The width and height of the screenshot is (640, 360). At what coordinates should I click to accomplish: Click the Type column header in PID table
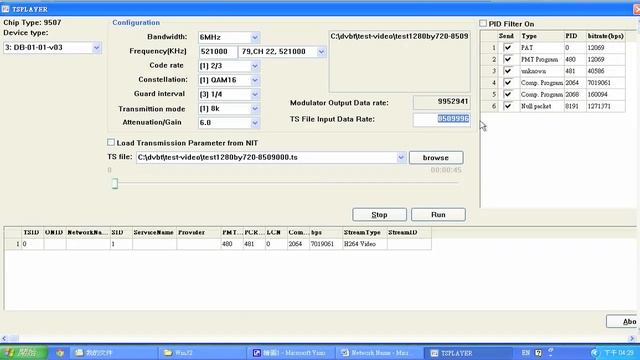(x=541, y=36)
